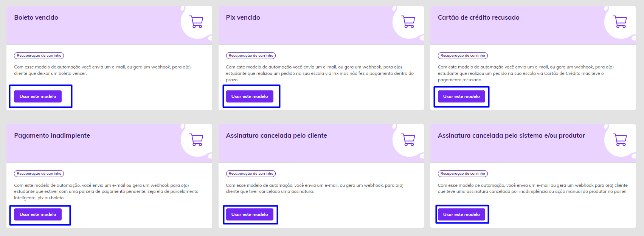Viewport: 644px width, 236px height.
Task: Click 'Recuperação de carrinho' tag on Boleto vencido
Action: coord(39,56)
